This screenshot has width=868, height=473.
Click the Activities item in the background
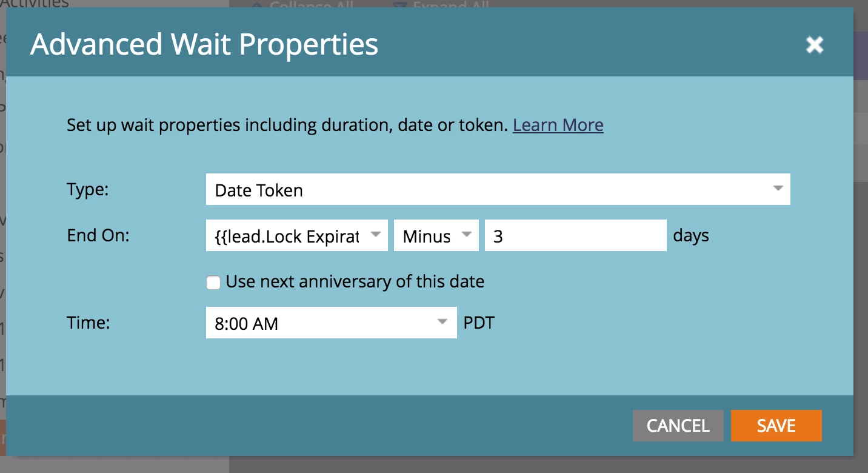[35, 4]
